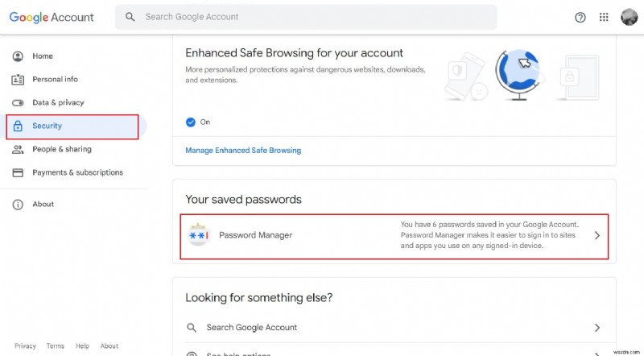Viewport: 644px width, 356px height.
Task: Open the profile avatar menu
Action: coord(629,17)
